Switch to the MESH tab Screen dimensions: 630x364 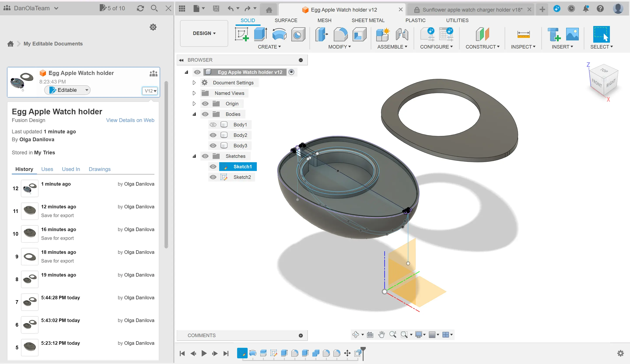tap(324, 21)
